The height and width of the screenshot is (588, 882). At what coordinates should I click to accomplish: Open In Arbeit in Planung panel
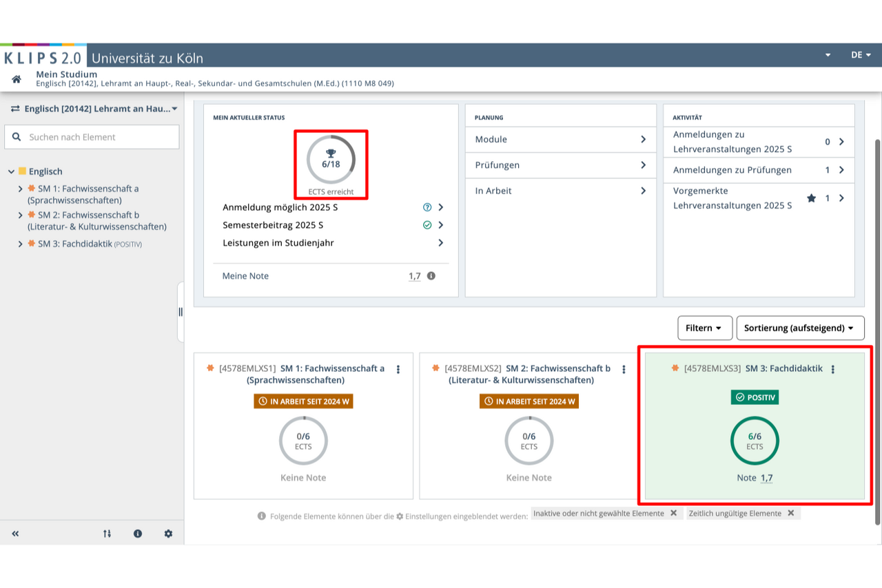[561, 191]
